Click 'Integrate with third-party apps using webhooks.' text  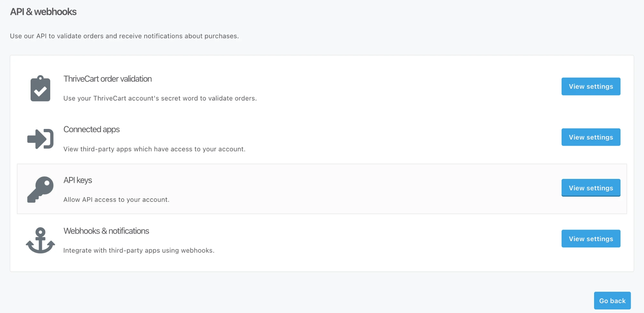(x=139, y=250)
